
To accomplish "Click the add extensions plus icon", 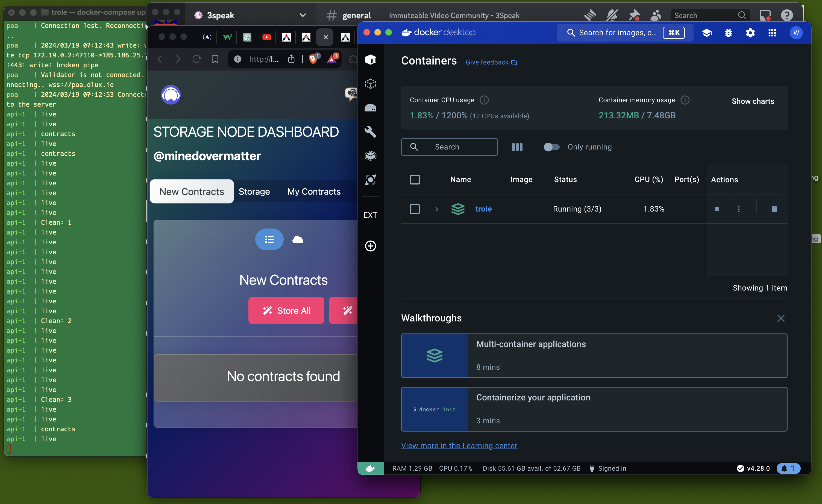I will (370, 246).
